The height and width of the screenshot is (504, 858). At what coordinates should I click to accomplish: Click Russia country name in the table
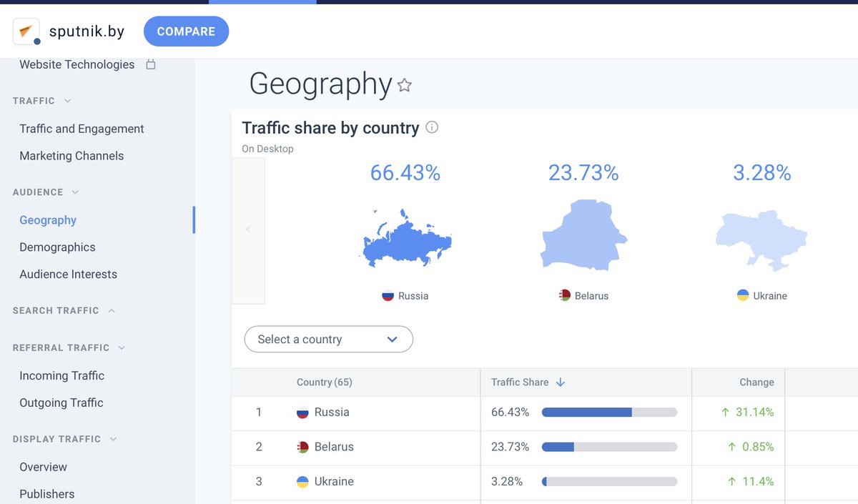click(x=332, y=412)
